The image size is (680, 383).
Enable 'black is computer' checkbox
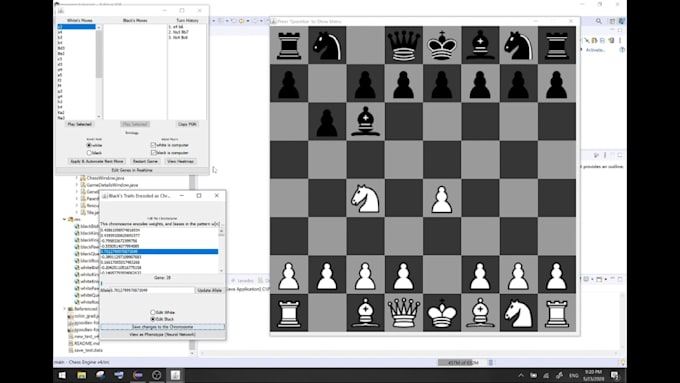point(153,153)
